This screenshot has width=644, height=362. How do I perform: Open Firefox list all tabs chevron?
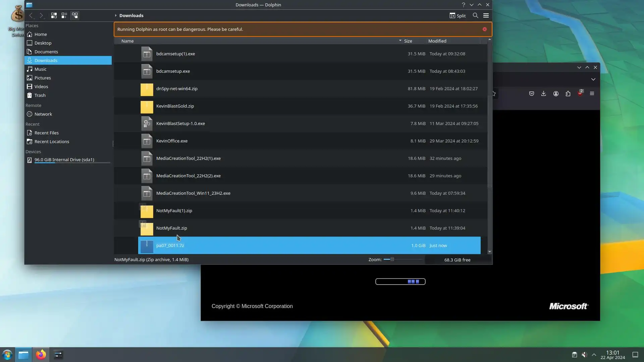[593, 79]
